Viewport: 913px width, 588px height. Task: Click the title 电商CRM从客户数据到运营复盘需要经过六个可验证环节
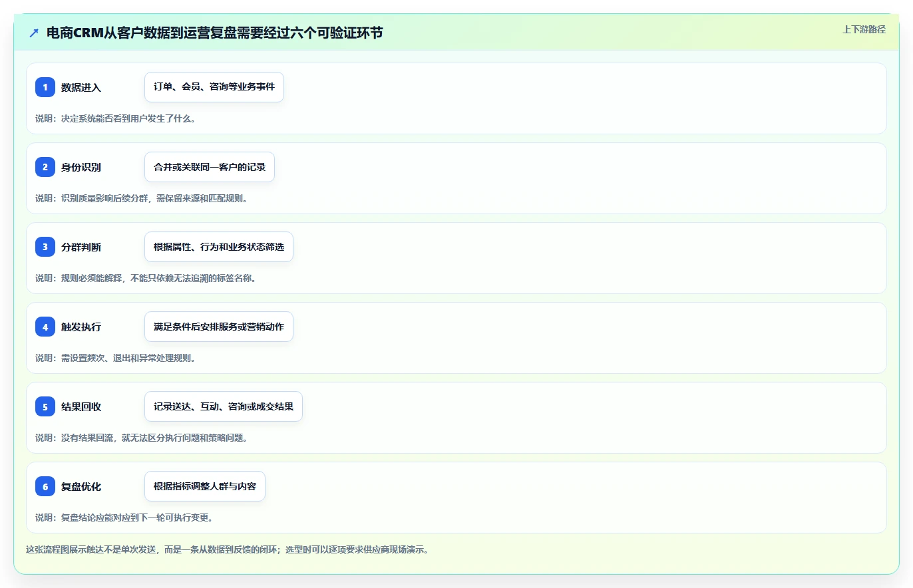[214, 33]
